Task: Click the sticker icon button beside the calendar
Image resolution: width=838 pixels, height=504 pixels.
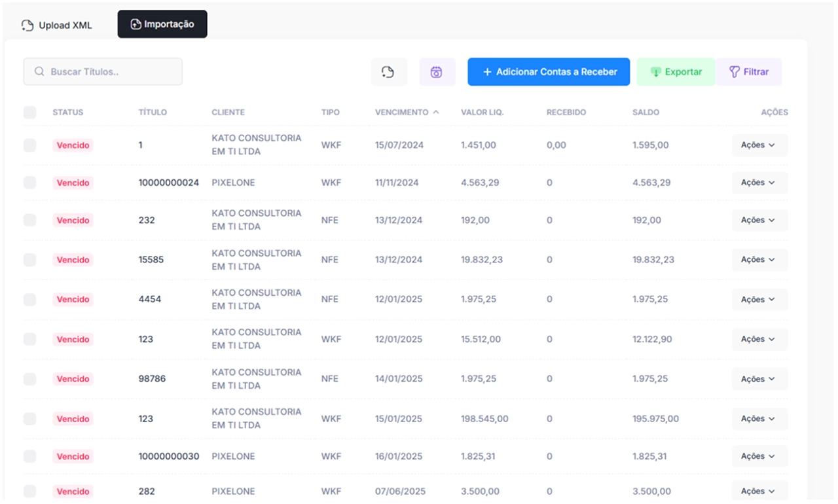Action: tap(388, 72)
